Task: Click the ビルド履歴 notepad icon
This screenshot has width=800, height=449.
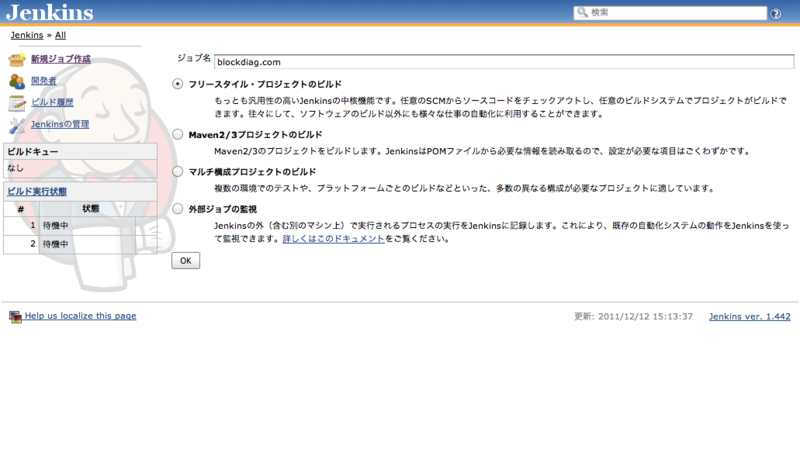Action: point(17,103)
